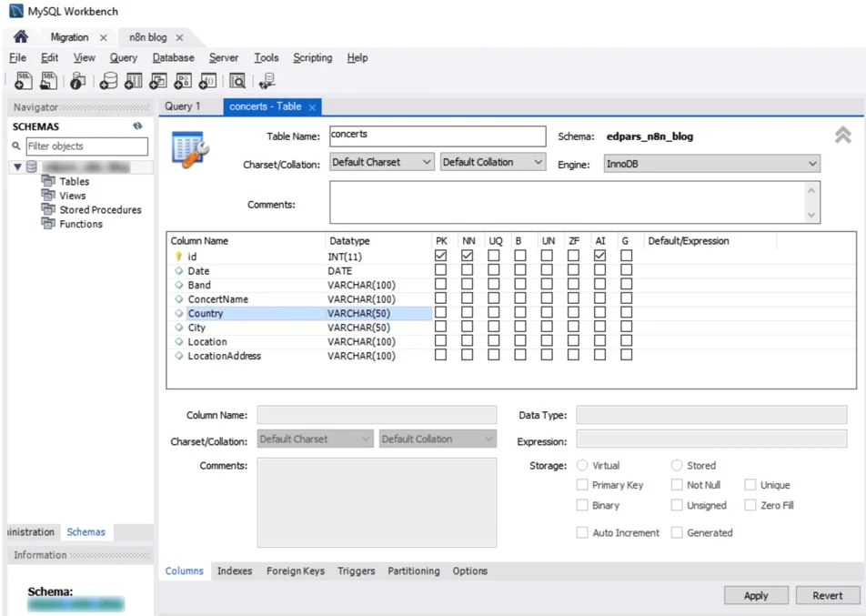Select VARCHAR(50) datatype of Country row
The width and height of the screenshot is (866, 616).
[358, 313]
